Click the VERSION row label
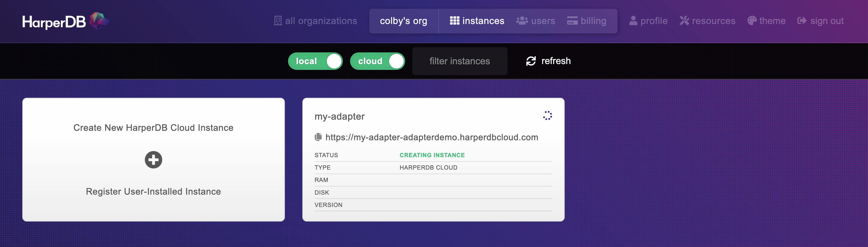Viewport: 868px width, 247px height. [328, 205]
